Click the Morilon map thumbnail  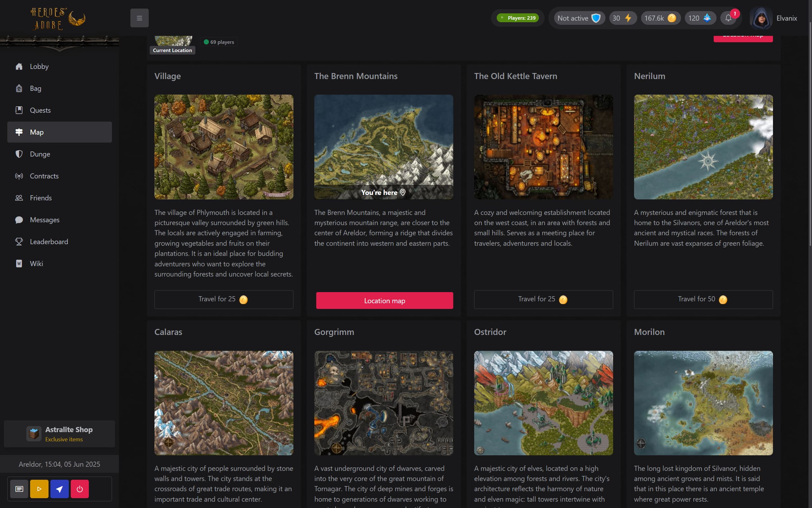703,403
